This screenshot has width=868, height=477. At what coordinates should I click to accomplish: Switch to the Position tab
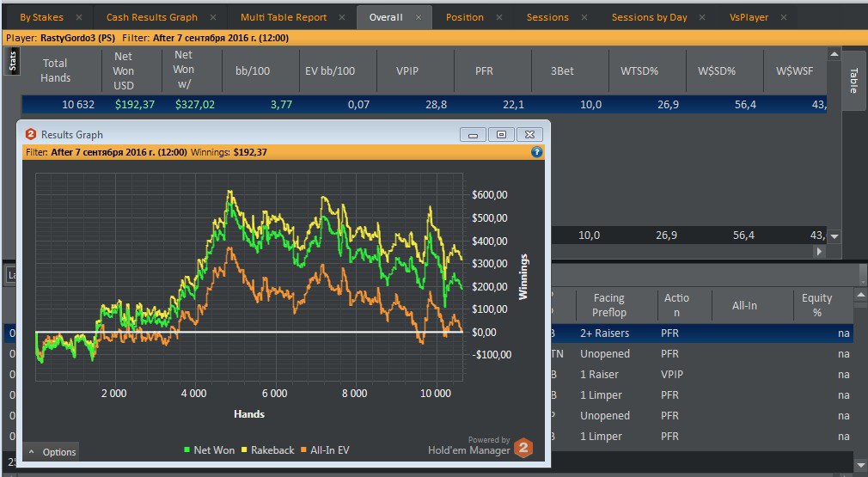(x=465, y=17)
